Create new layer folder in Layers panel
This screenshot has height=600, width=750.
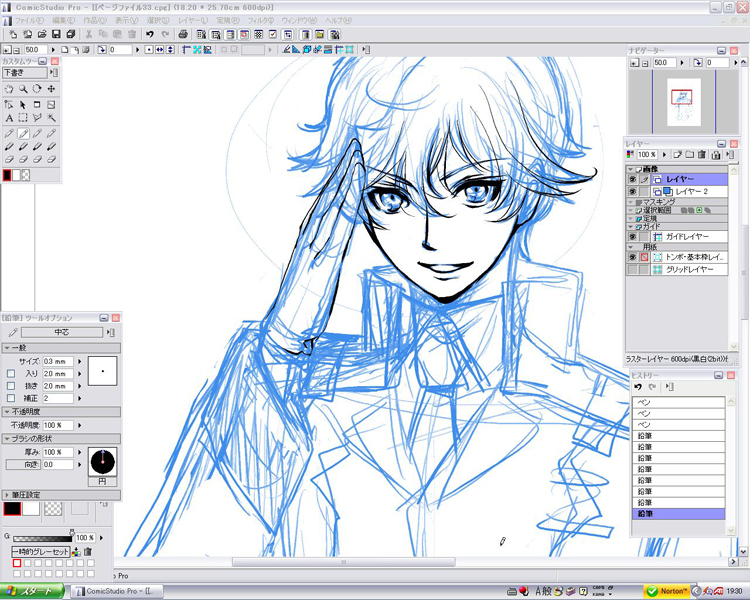point(689,155)
